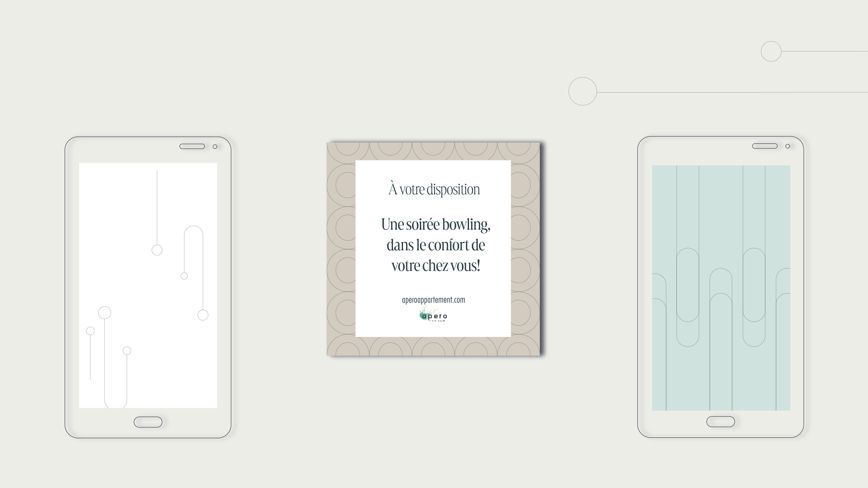Click the circle at far right edge of left phone screen
Screen dimensions: 868x488
click(203, 315)
